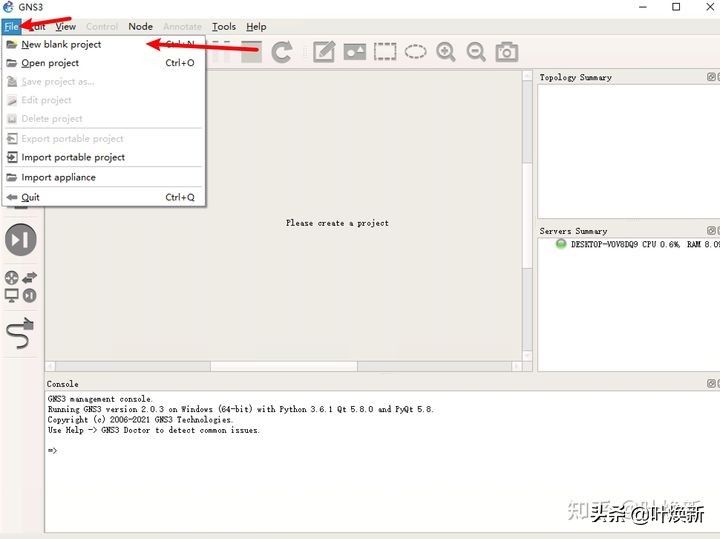720x539 pixels.
Task: Float the Console panel
Action: pyautogui.click(x=711, y=384)
